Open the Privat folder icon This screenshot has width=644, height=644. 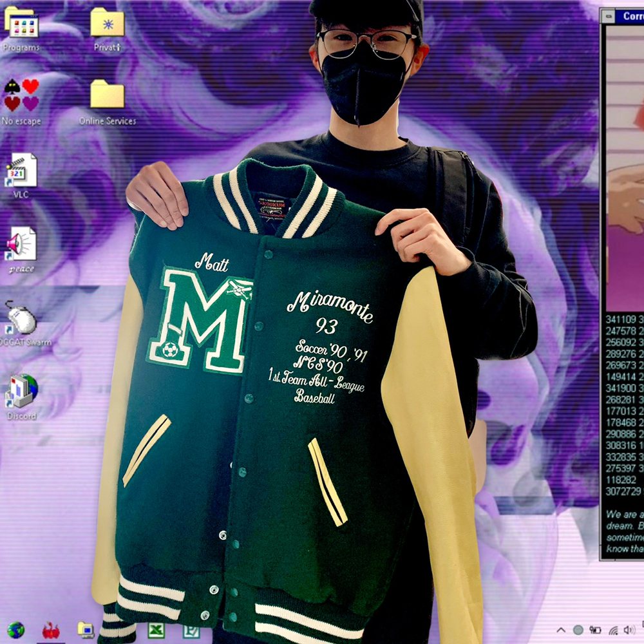click(107, 23)
